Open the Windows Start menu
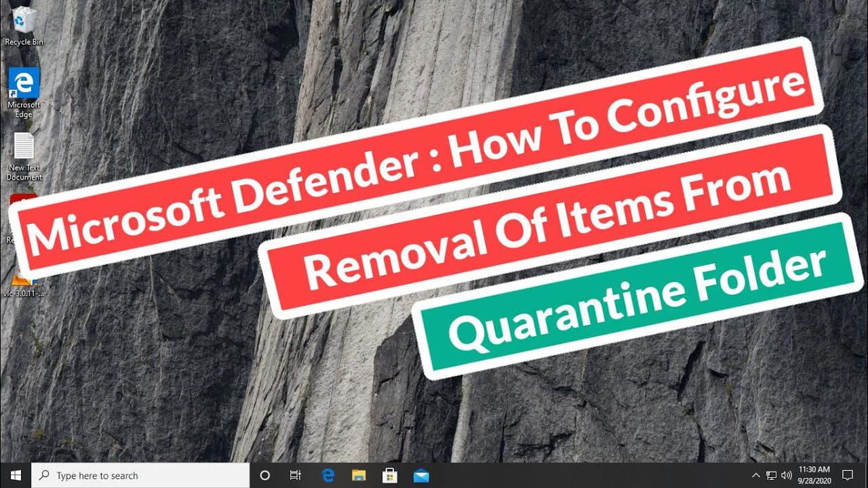The width and height of the screenshot is (868, 488). [x=16, y=475]
